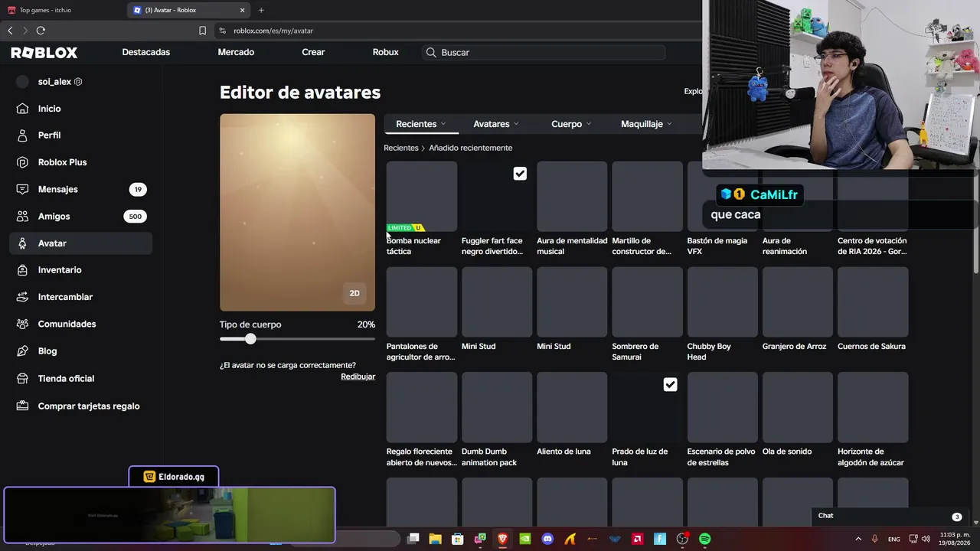Click the Comunidades icon in sidebar
Image resolution: width=980 pixels, height=551 pixels.
coord(23,324)
